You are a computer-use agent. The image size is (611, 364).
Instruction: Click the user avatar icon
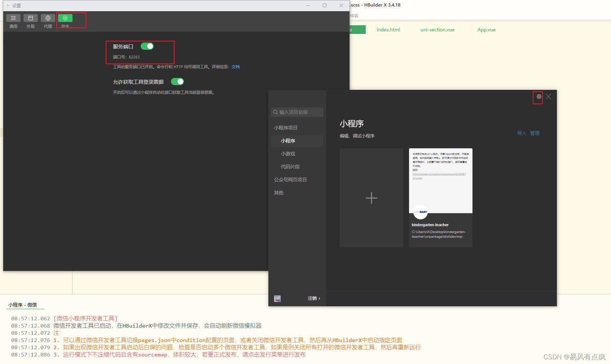(x=277, y=299)
